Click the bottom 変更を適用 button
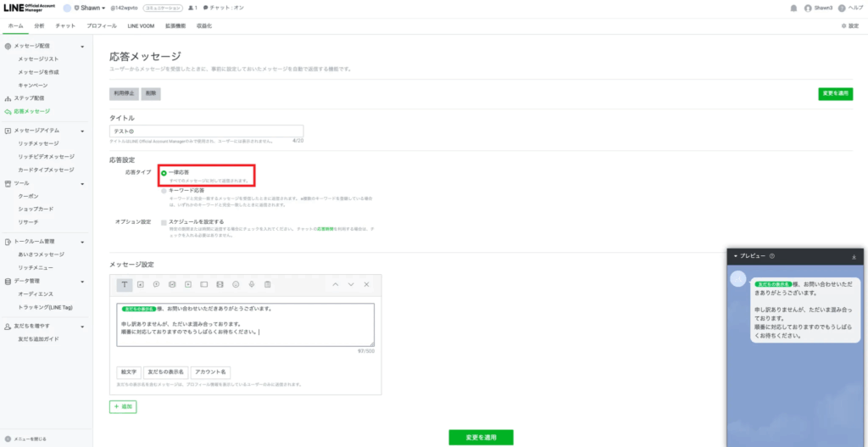The width and height of the screenshot is (868, 447). (481, 438)
